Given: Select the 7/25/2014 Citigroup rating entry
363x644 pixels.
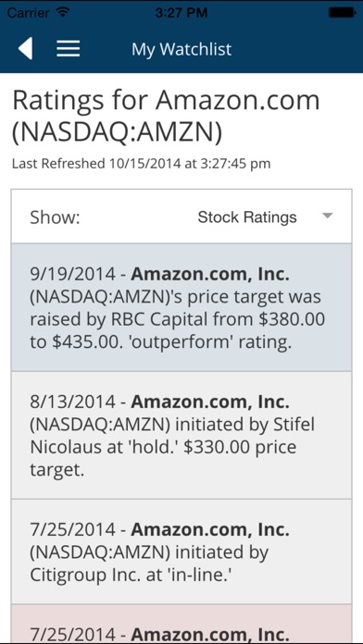Looking at the screenshot, I should pos(181,551).
